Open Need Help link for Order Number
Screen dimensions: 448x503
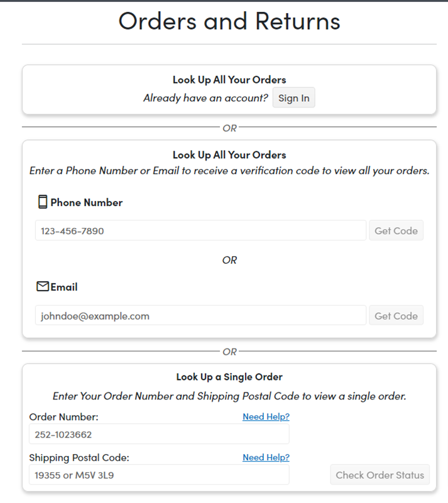[266, 417]
